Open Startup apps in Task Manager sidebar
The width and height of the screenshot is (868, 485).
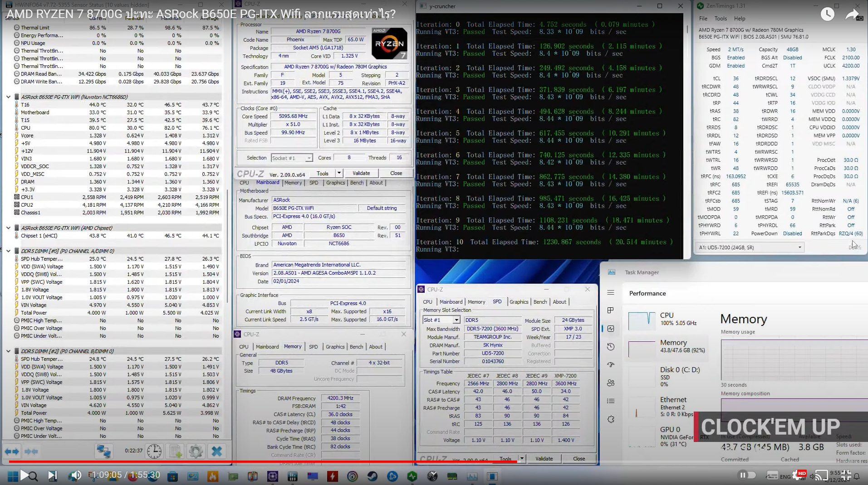tap(611, 365)
